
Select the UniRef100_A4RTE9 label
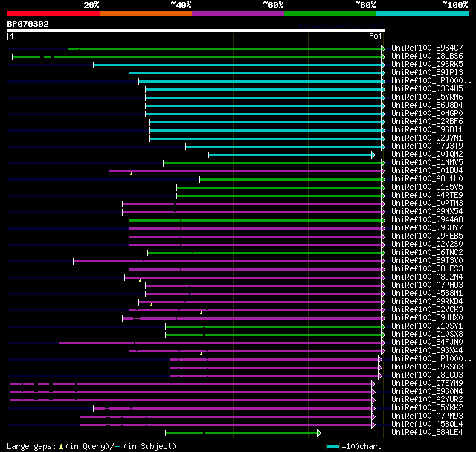pos(427,196)
